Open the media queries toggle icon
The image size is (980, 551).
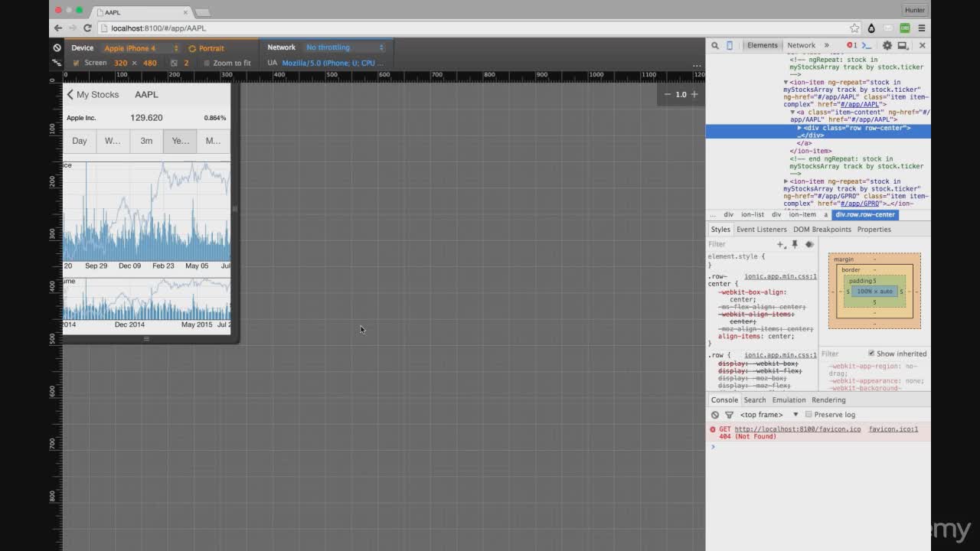click(57, 63)
